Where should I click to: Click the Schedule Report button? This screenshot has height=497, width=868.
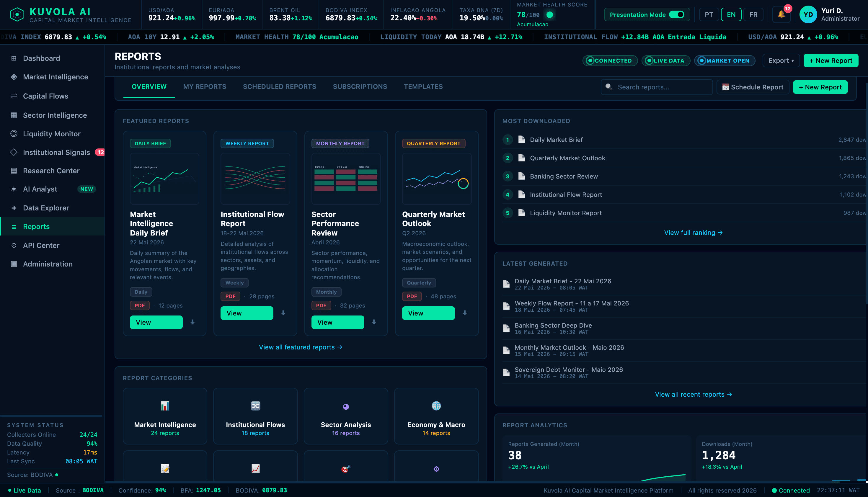pyautogui.click(x=753, y=87)
